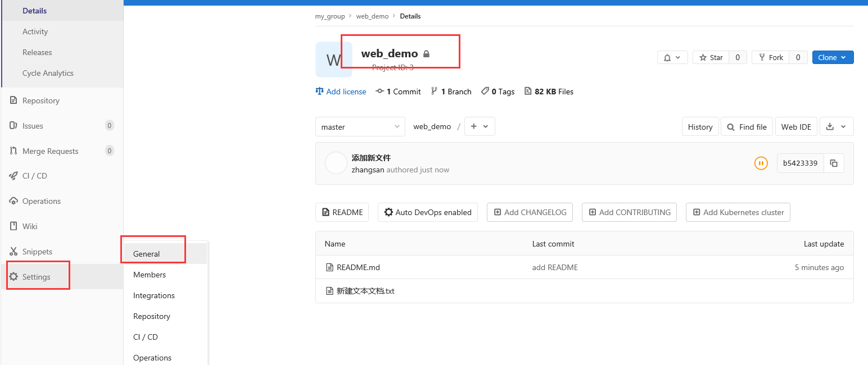Open the master branch selector dropdown
This screenshot has width=868, height=365.
[360, 127]
